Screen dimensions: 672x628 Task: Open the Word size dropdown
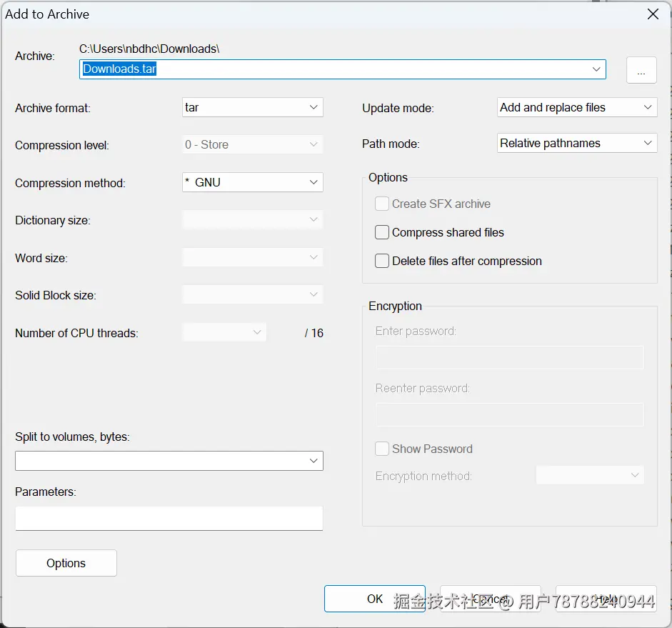[252, 257]
